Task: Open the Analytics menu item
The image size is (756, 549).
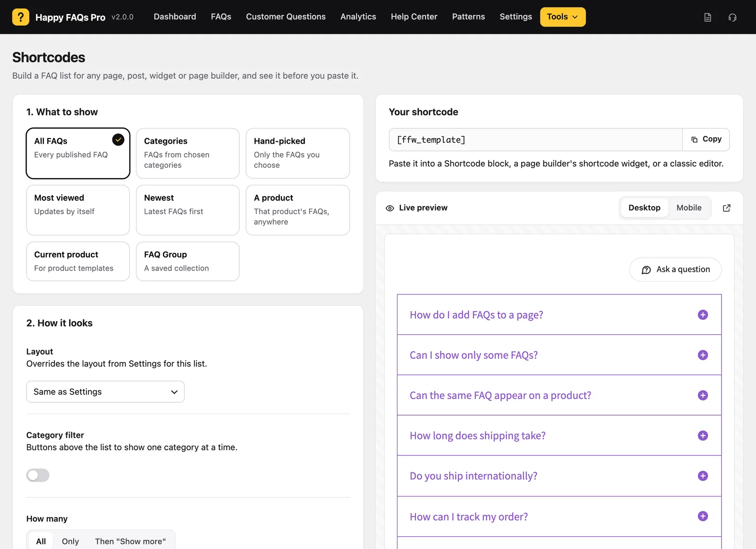Action: 358,17
